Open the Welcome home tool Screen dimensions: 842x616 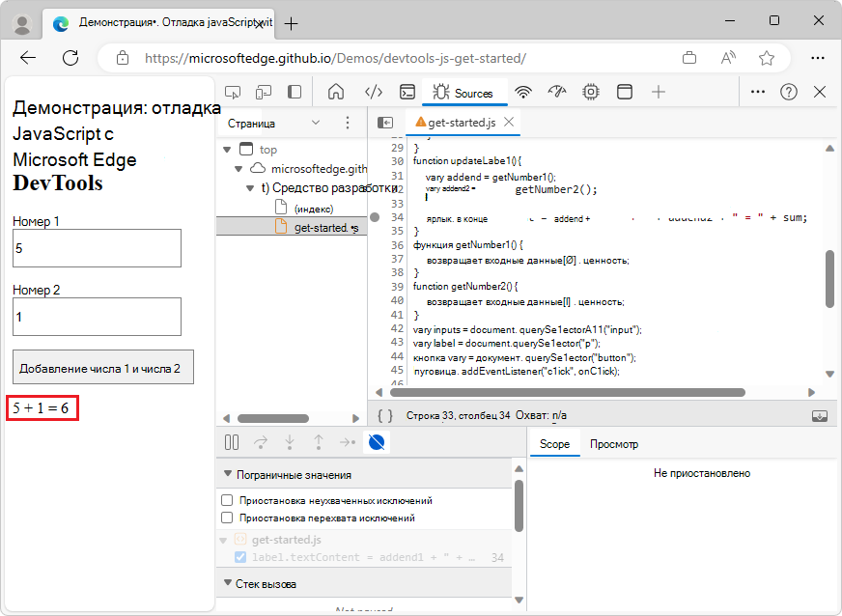coord(336,92)
